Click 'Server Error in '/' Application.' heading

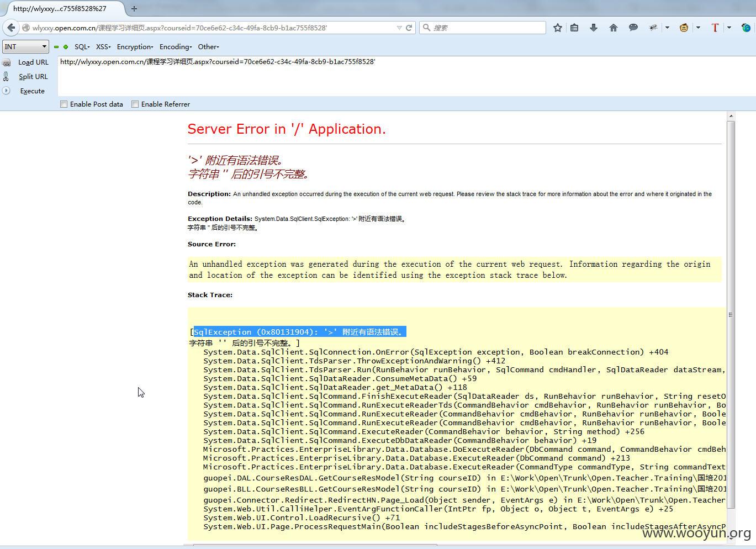(x=287, y=129)
